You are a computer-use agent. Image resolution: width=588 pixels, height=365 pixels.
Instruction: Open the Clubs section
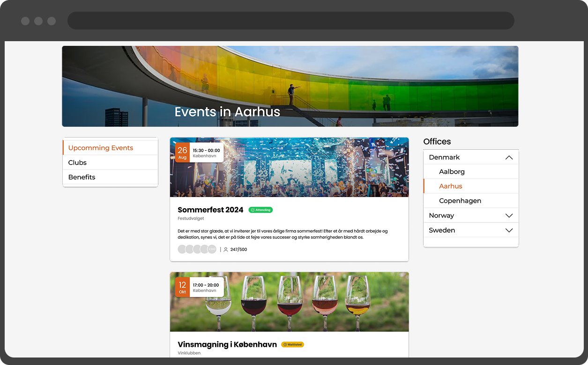pos(77,162)
